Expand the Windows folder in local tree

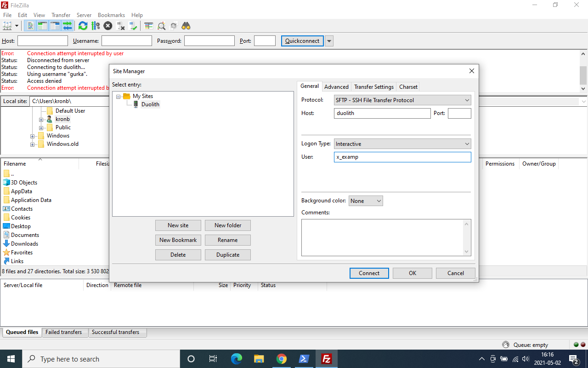tap(33, 136)
